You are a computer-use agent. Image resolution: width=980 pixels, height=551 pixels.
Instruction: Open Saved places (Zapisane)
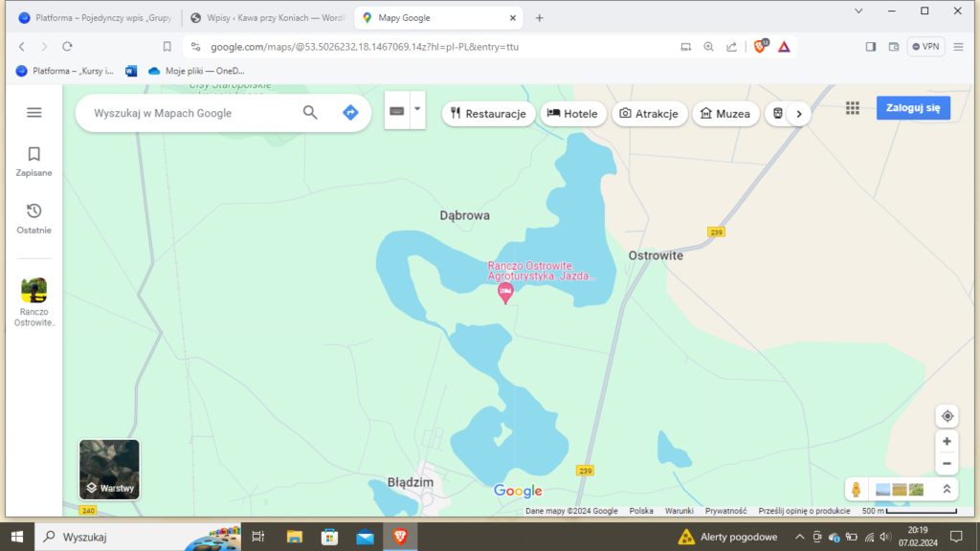[x=34, y=161]
